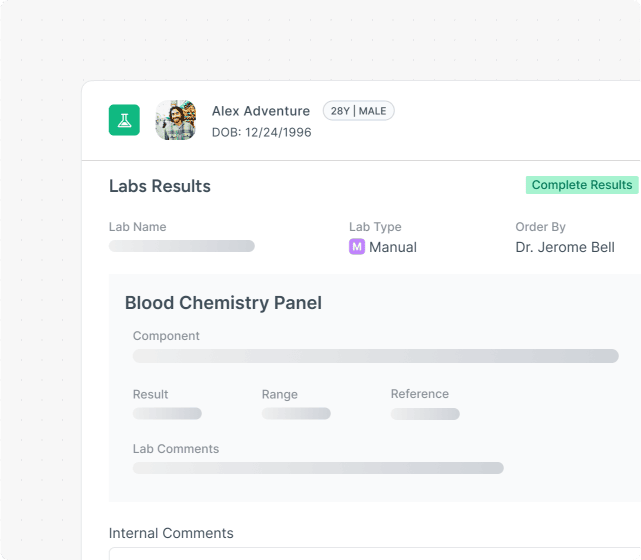Click the patient name Alex Adventure
This screenshot has height=560, width=641.
coord(261,111)
